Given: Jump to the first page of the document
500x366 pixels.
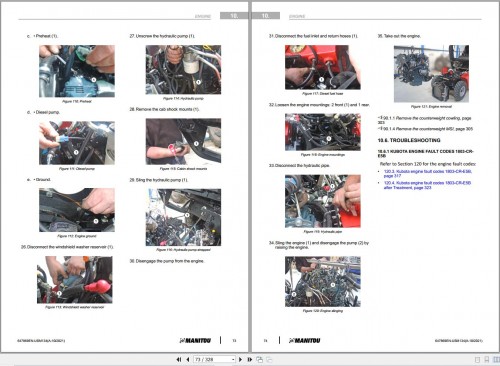Looking at the screenshot, I should 179,359.
